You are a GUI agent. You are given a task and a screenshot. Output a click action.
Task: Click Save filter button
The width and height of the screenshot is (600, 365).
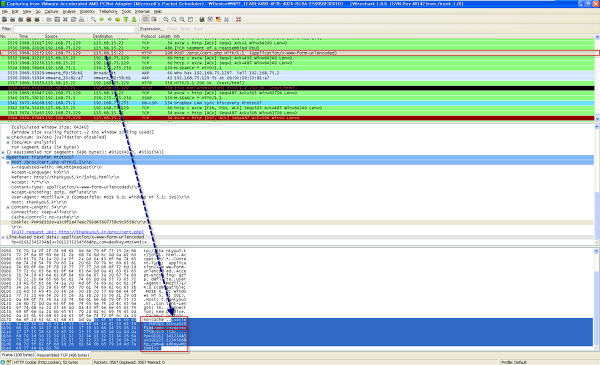(x=198, y=29)
